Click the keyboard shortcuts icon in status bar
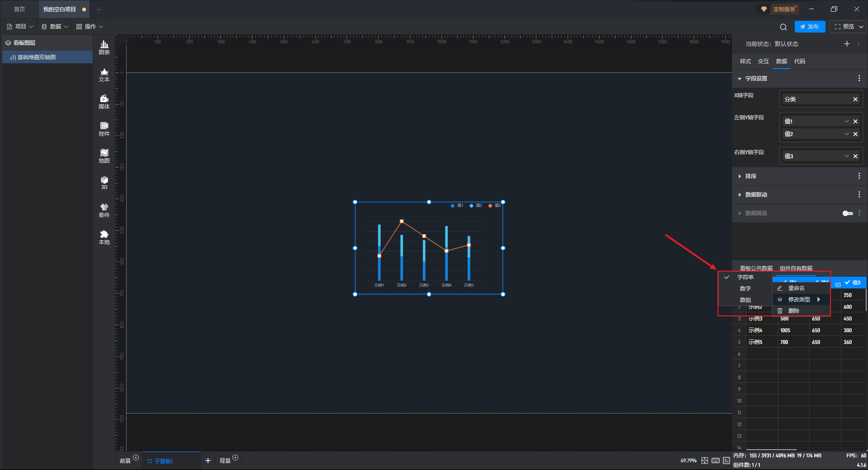Image resolution: width=868 pixels, height=470 pixels. (716, 461)
